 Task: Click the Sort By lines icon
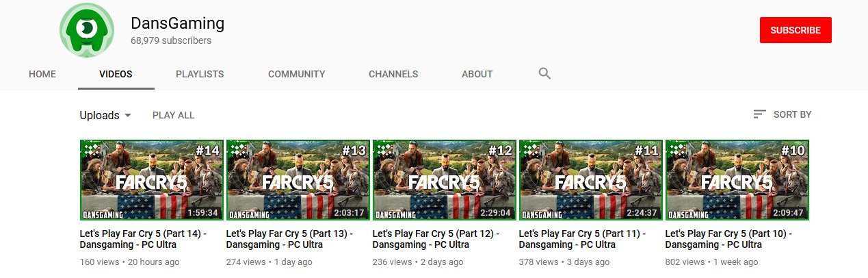(x=759, y=114)
